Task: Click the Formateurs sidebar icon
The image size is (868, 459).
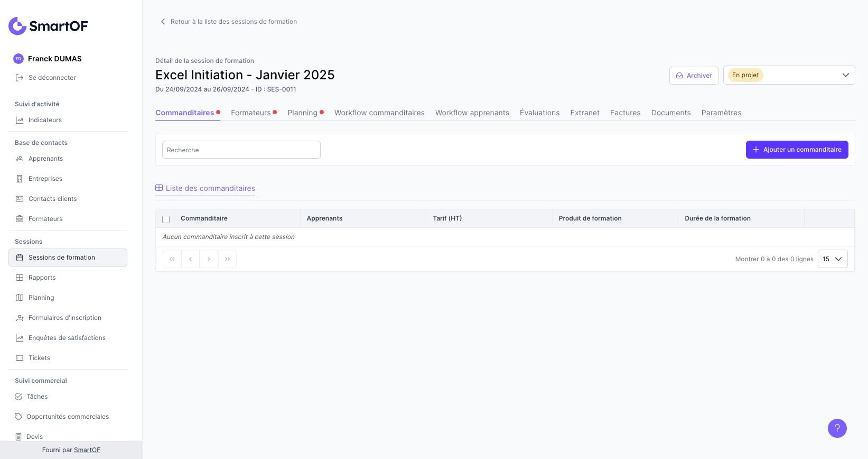Action: pyautogui.click(x=20, y=219)
